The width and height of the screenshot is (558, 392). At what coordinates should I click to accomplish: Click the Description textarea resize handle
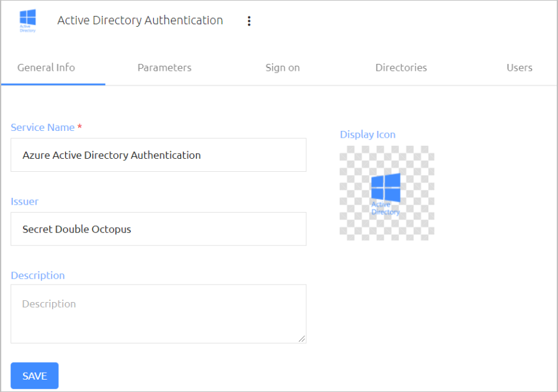(x=302, y=339)
